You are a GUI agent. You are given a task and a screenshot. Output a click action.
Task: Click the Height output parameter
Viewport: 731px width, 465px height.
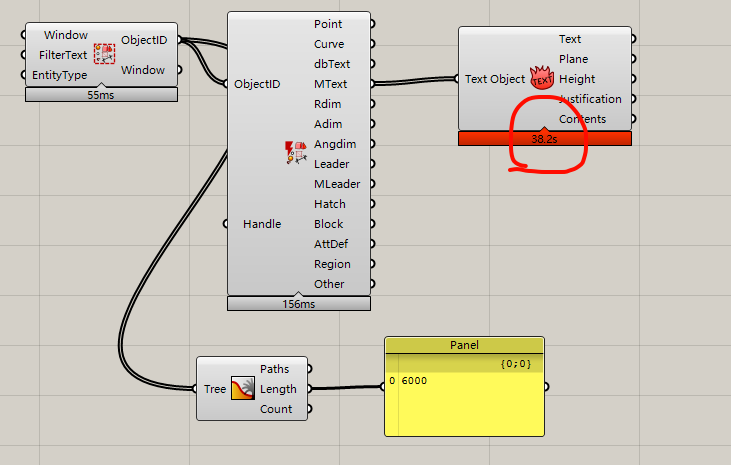(x=577, y=79)
